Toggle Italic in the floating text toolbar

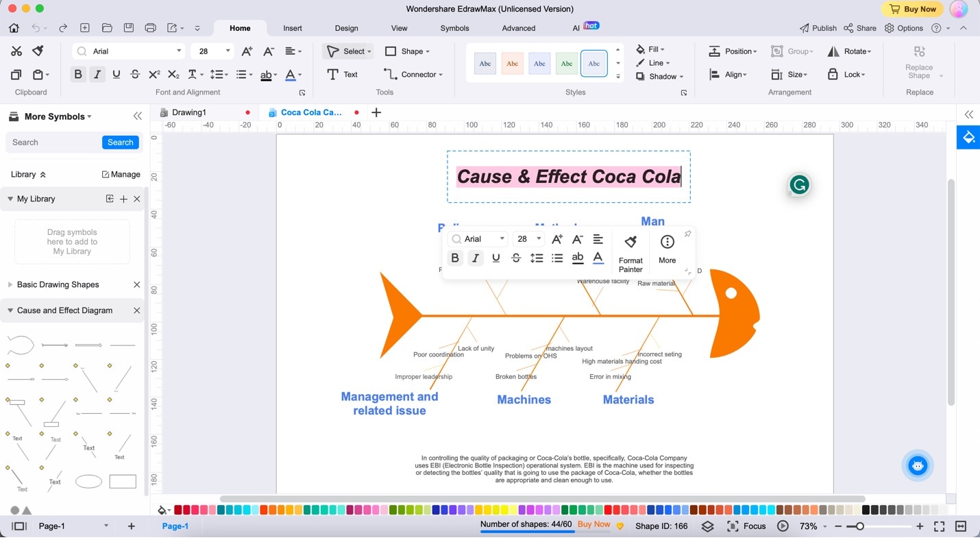pos(475,258)
